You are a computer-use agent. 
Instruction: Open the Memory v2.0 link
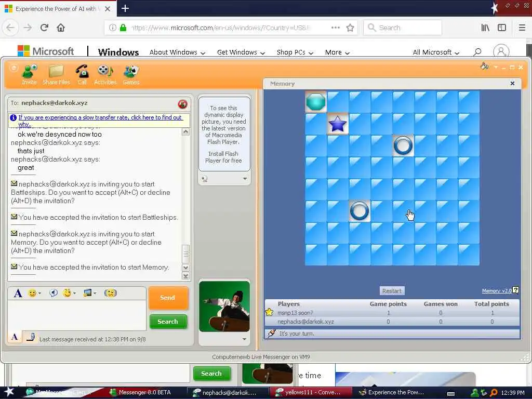497,291
